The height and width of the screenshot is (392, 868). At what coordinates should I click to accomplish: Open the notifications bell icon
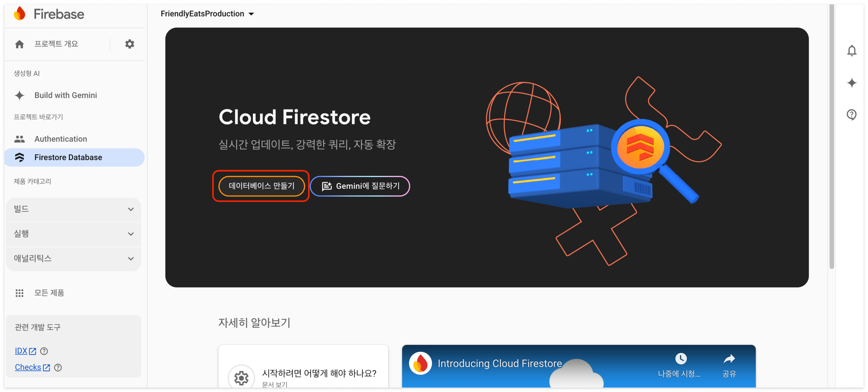pyautogui.click(x=851, y=51)
